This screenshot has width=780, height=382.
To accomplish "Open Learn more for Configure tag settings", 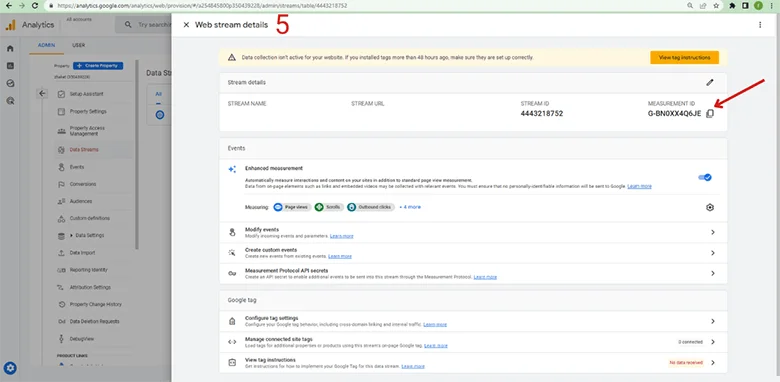I will (x=435, y=324).
